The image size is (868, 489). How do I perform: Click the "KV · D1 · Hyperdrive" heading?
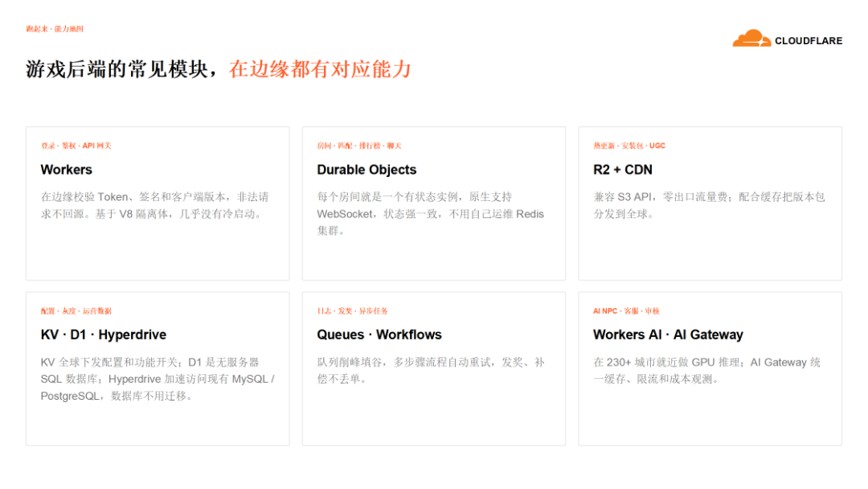tap(104, 335)
